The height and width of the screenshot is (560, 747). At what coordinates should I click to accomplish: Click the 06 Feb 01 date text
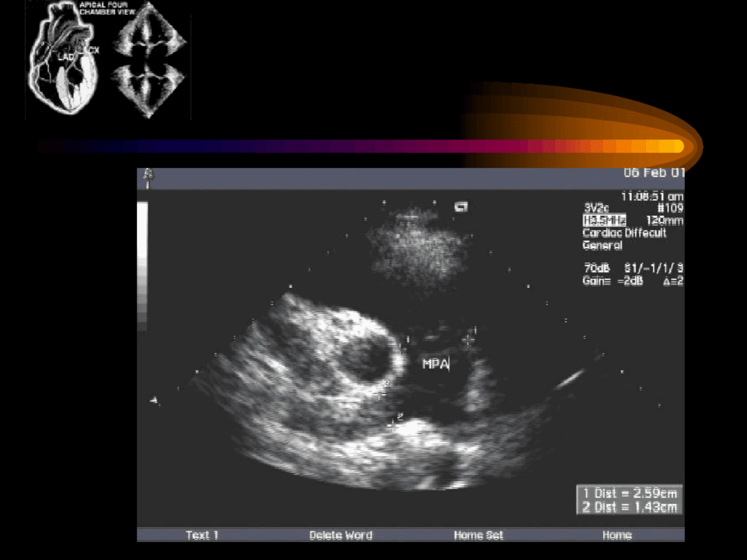(654, 173)
